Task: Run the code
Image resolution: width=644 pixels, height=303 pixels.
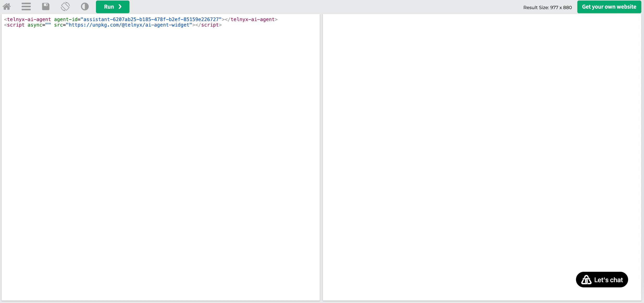Action: (113, 7)
